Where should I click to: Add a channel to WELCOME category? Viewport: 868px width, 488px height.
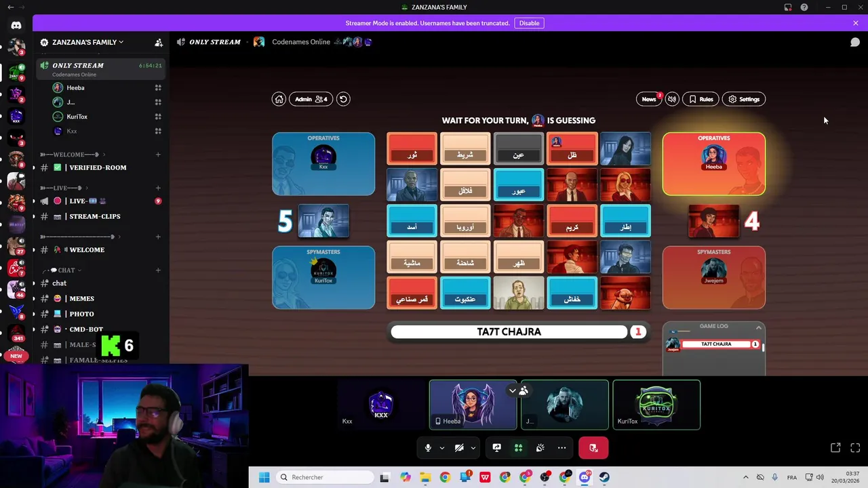pos(158,155)
